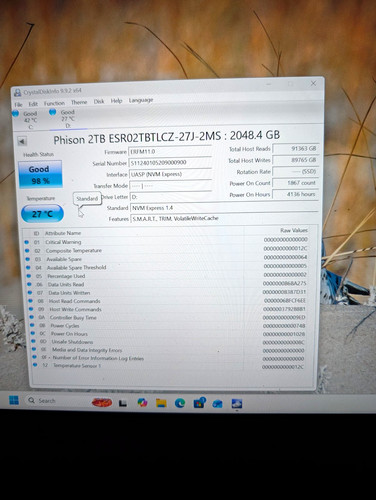Select the C: drive Good 42 °C tab
Screen dimensions: 376x500
[26, 120]
